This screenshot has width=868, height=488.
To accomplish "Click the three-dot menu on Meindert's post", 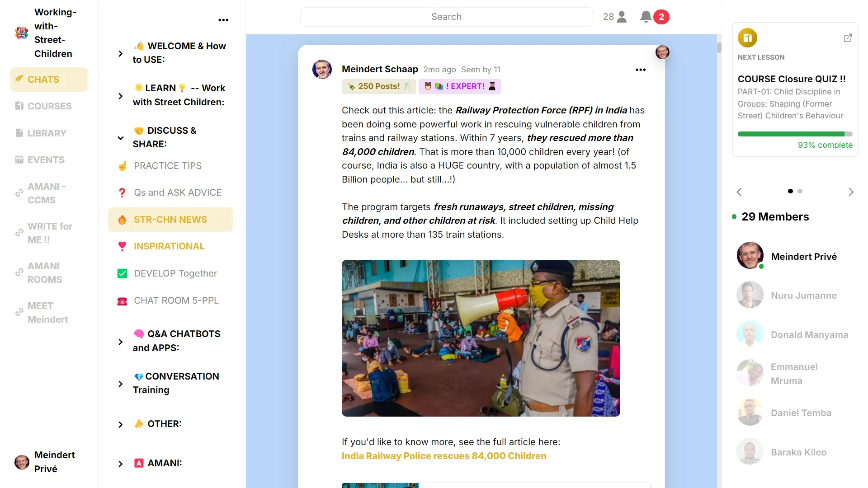I will click(640, 70).
